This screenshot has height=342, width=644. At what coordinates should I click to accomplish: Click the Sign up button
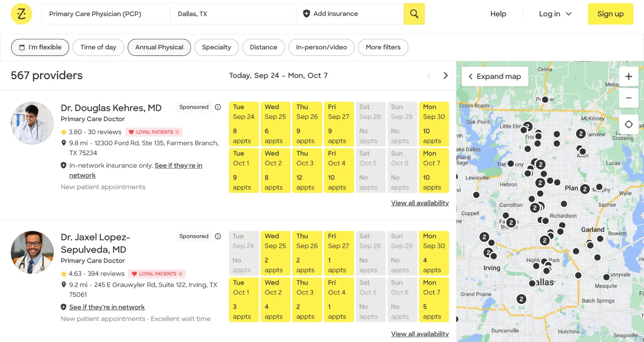610,14
